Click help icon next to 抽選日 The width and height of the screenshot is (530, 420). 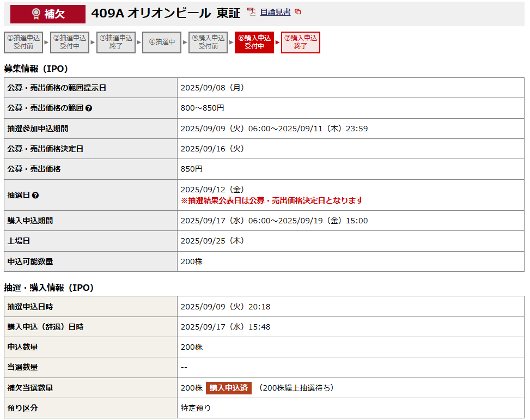click(x=35, y=196)
